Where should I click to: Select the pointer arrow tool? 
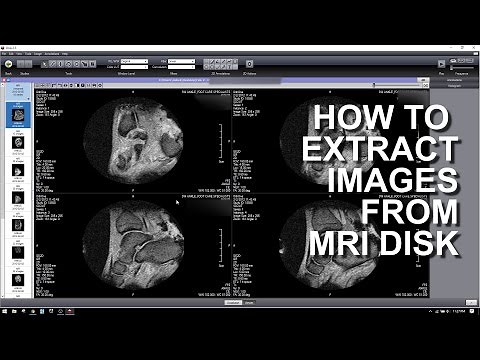44,64
